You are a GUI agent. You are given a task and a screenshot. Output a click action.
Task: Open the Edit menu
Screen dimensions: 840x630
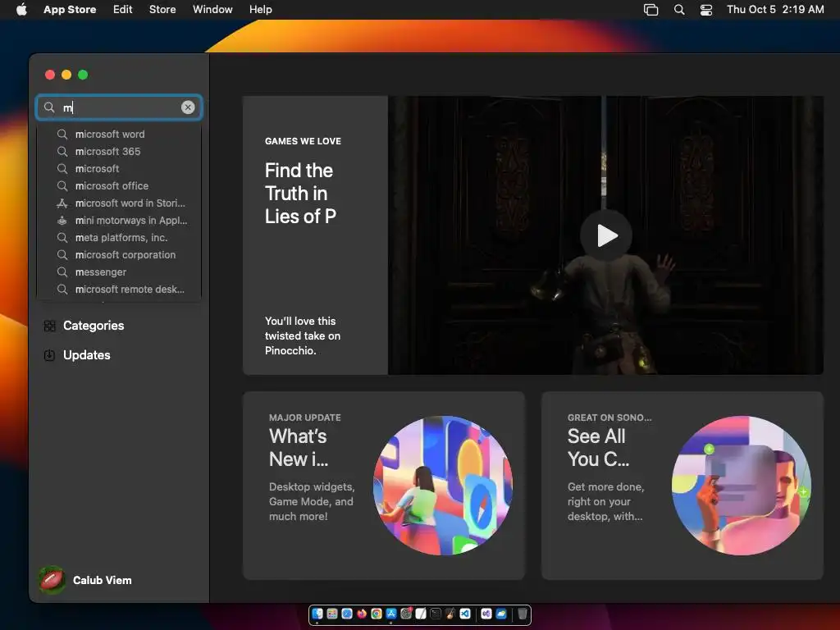tap(123, 9)
